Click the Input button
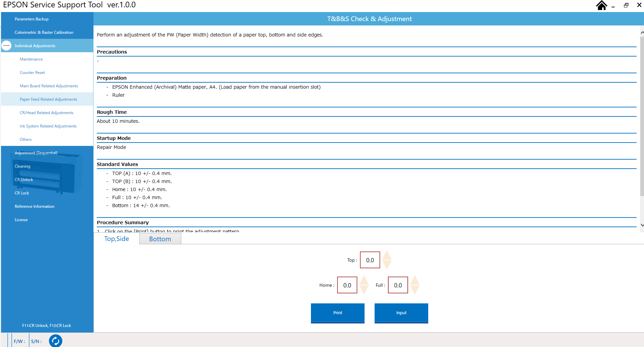Image resolution: width=644 pixels, height=347 pixels. pos(401,313)
